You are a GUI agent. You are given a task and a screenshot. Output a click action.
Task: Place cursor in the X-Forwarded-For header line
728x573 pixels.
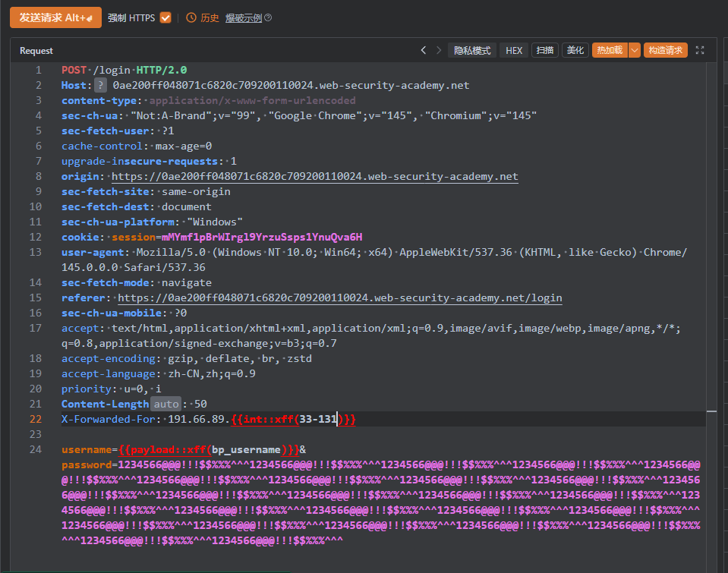(x=190, y=419)
